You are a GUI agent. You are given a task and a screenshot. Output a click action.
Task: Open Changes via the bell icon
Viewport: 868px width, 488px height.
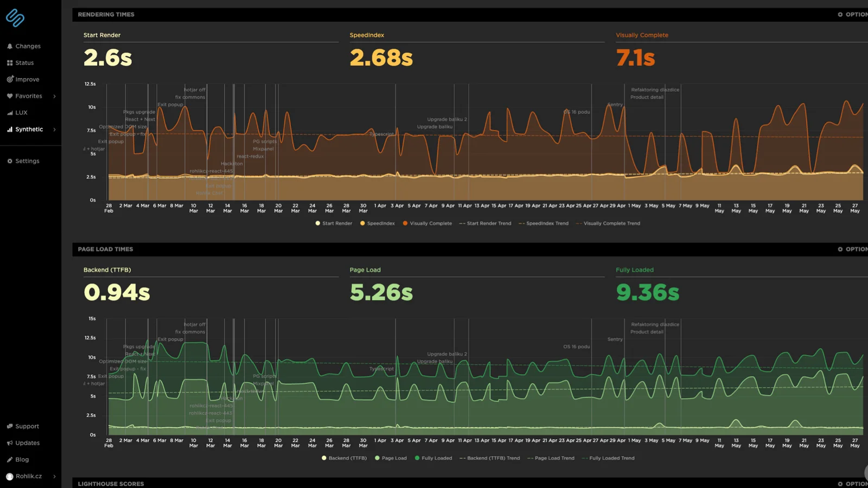tap(9, 46)
